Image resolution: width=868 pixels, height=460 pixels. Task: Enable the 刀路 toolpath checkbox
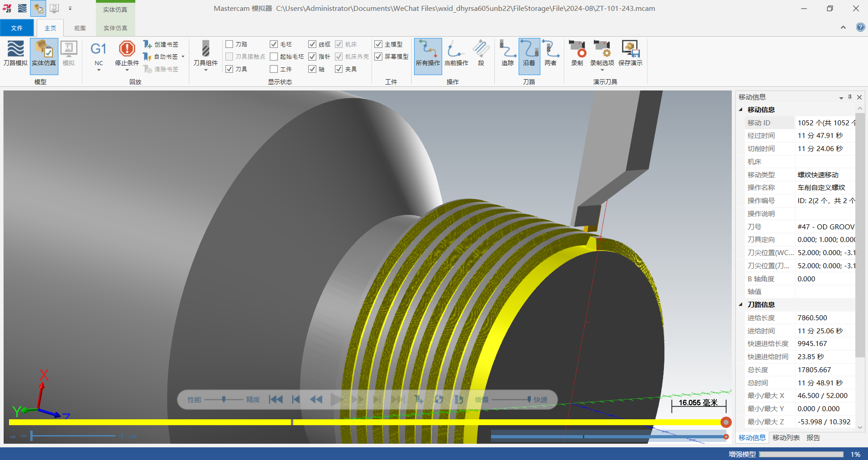(x=229, y=44)
